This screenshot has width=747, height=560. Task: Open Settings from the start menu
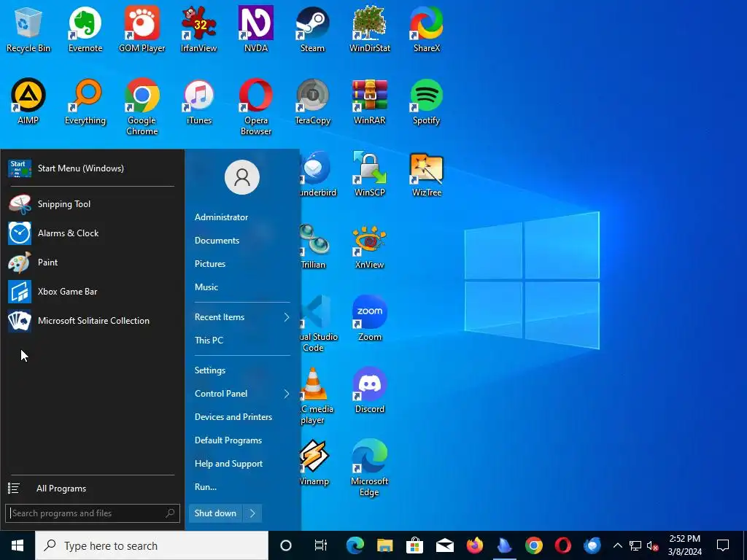(210, 370)
